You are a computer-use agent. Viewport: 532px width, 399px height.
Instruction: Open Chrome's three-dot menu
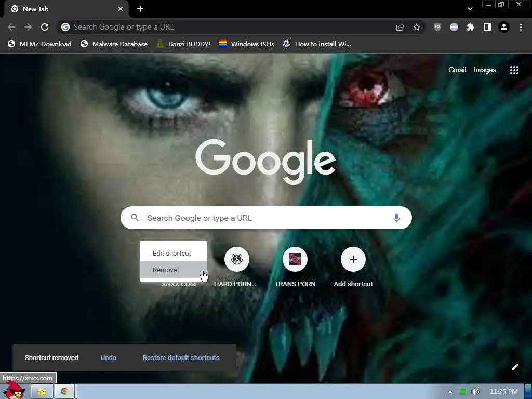click(x=521, y=27)
